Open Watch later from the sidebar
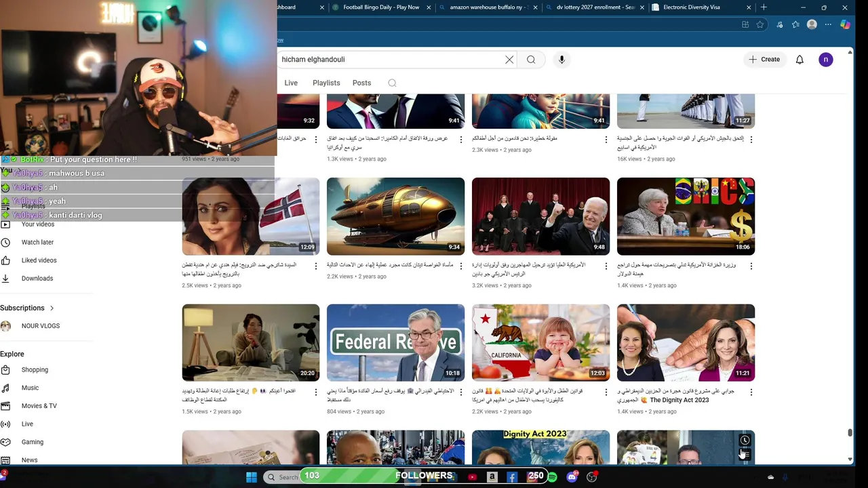 [37, 242]
